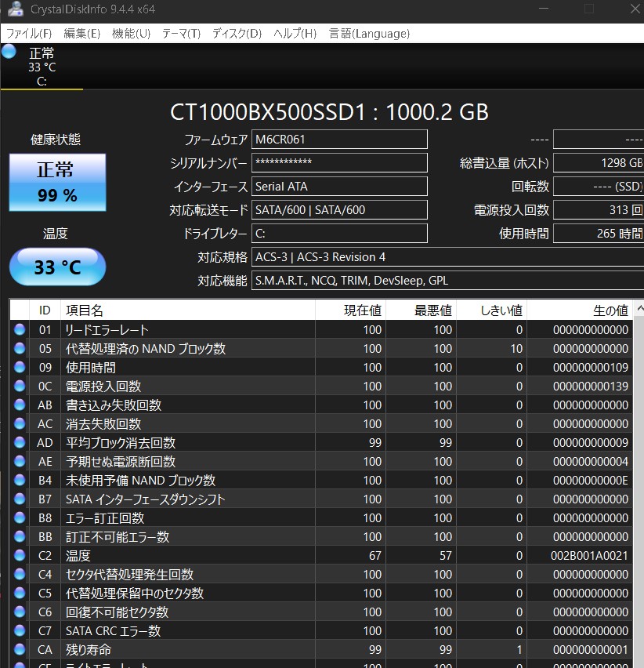
Task: Click the scroll up arrow of attribute list
Action: point(638,310)
